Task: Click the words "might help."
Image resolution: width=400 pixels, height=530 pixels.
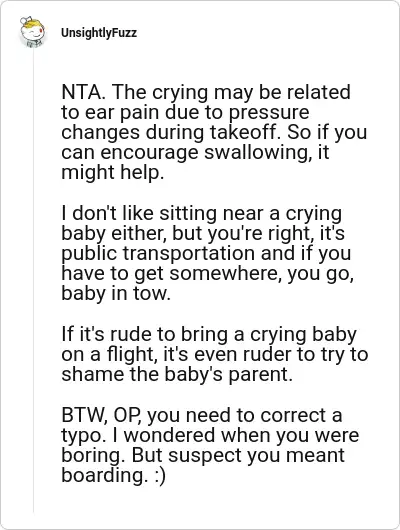Action: [112, 172]
